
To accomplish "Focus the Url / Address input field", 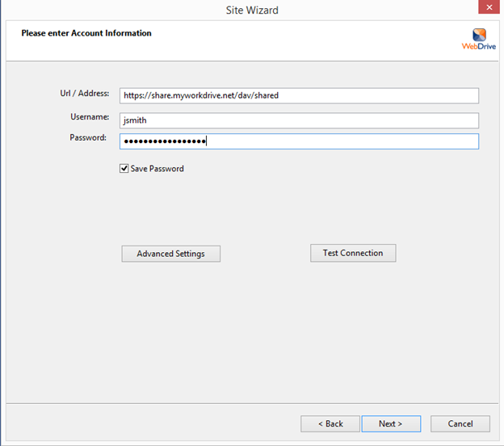I will 299,95.
